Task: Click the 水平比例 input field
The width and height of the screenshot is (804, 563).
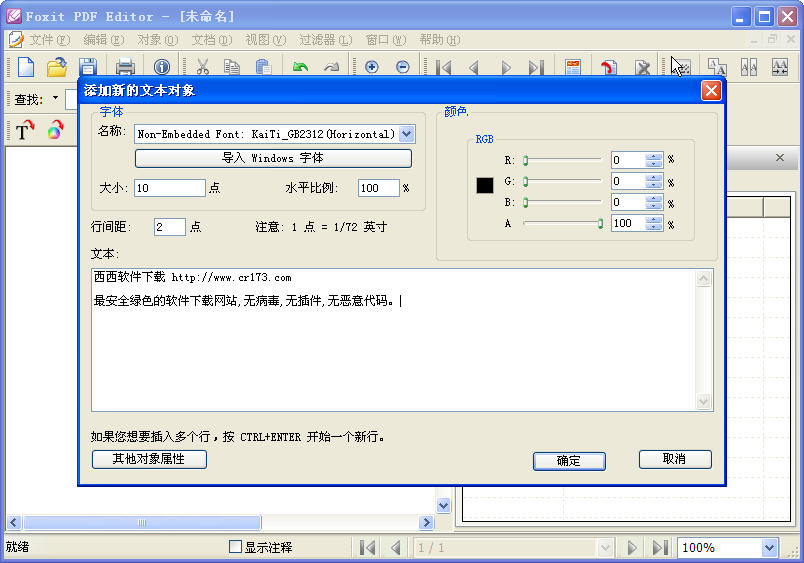Action: click(378, 188)
